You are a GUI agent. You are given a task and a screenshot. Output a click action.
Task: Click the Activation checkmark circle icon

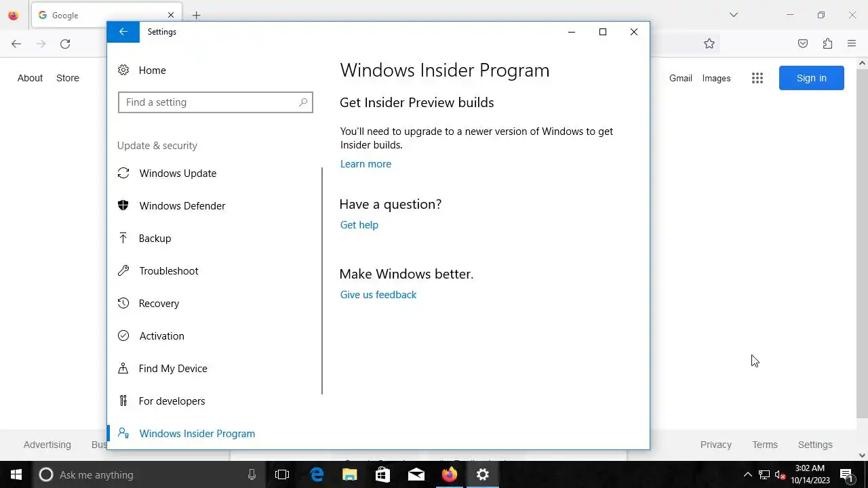[123, 335]
